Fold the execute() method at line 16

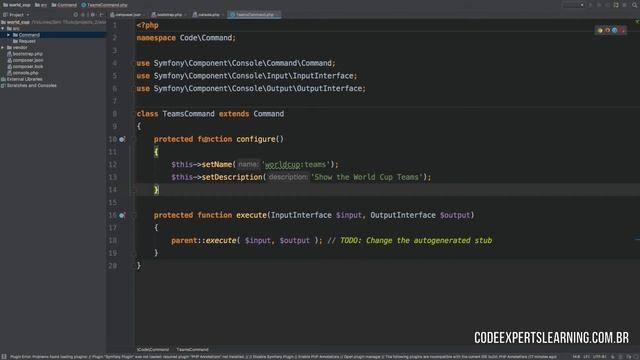click(x=133, y=215)
